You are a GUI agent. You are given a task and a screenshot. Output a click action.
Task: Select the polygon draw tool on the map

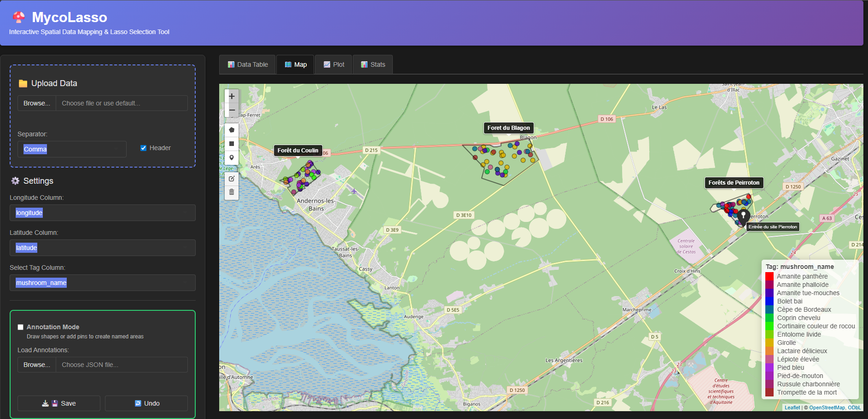[x=232, y=129]
